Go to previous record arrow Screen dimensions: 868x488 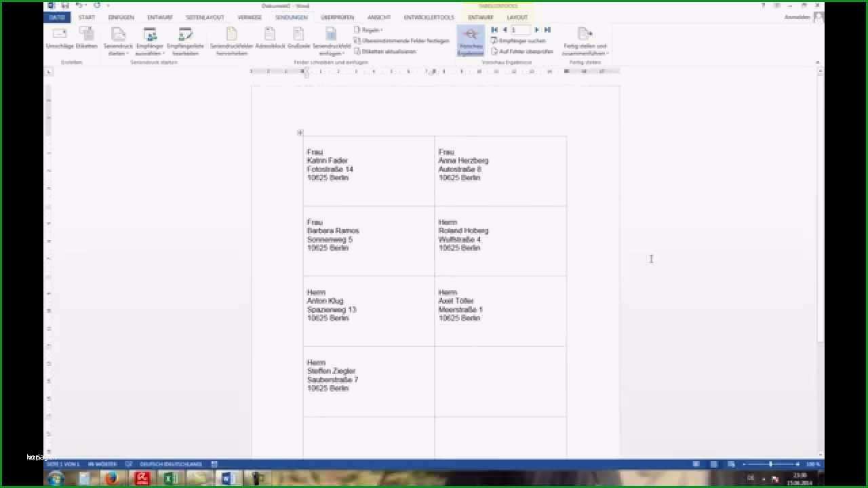click(505, 30)
